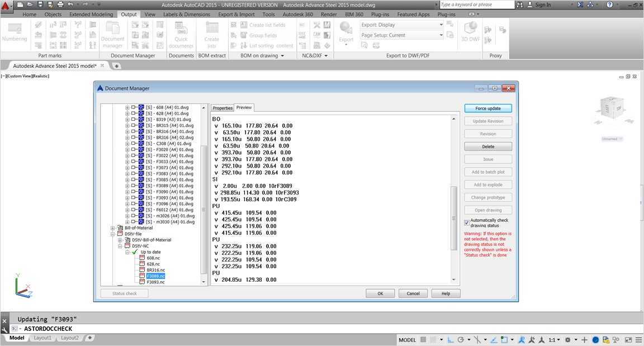Collapse the Up to date tree node
644x346 pixels.
click(127, 252)
